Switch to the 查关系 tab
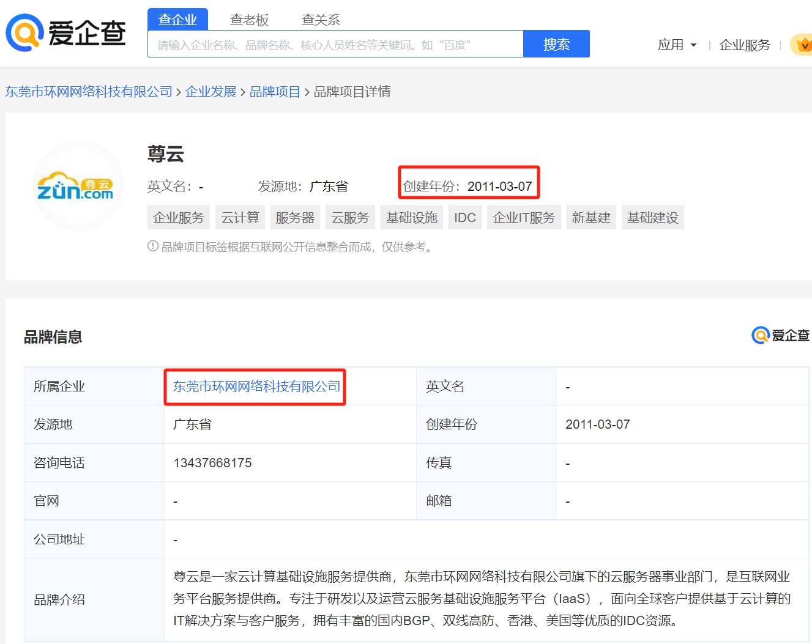 [321, 20]
